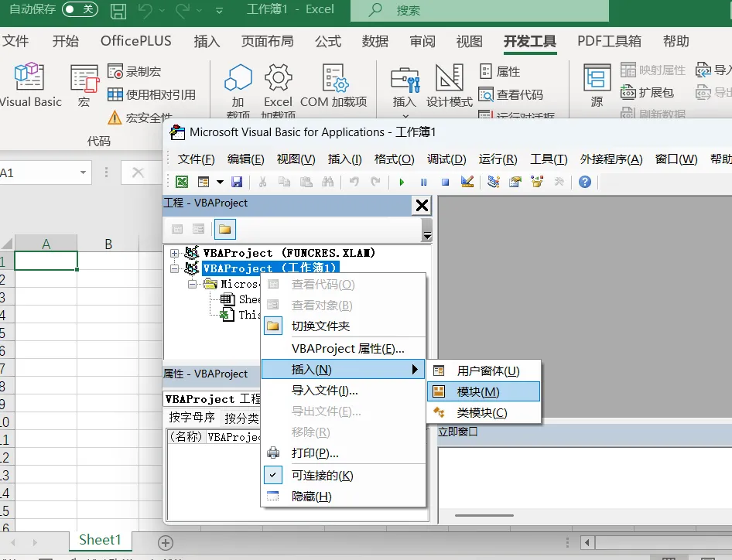Image resolution: width=732 pixels, height=560 pixels.
Task: Save workbook from VBA toolbar
Action: tap(237, 182)
